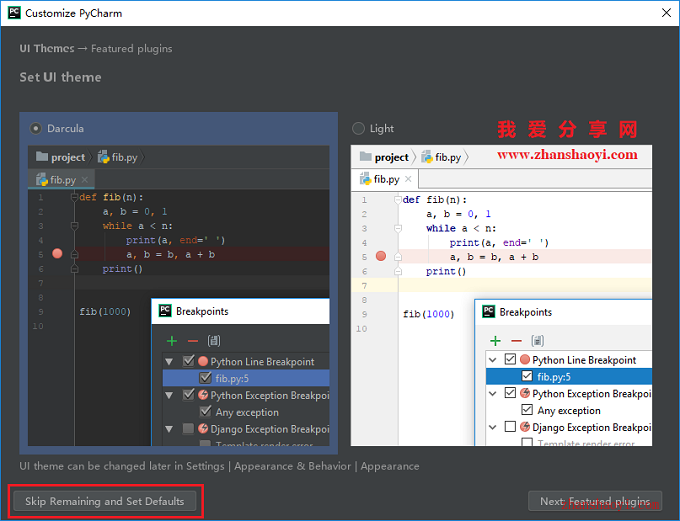Toggle Any exception checkbox in Light preview
Image resolution: width=680 pixels, height=521 pixels.
point(527,410)
